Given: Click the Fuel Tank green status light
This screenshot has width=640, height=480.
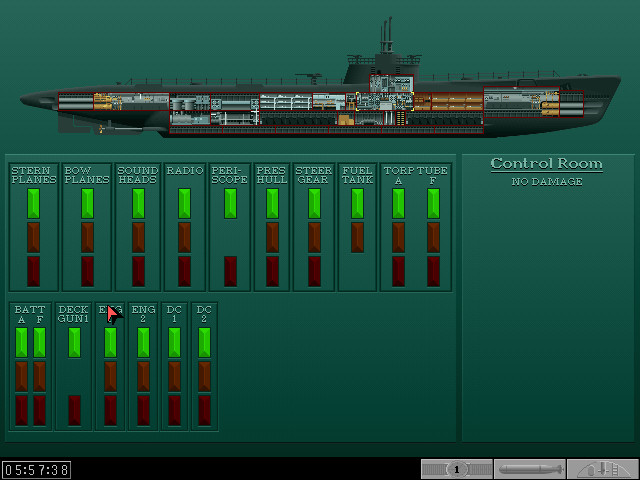Looking at the screenshot, I should click(x=357, y=203).
